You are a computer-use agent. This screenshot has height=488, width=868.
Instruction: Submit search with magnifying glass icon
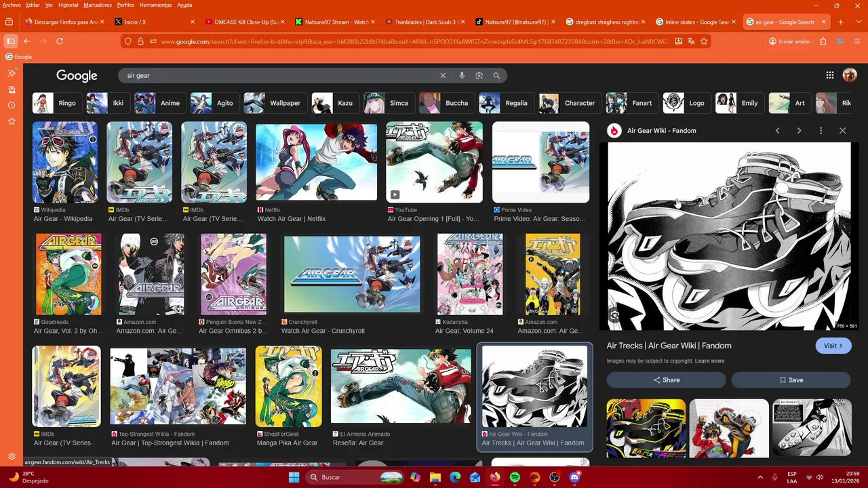tap(496, 75)
